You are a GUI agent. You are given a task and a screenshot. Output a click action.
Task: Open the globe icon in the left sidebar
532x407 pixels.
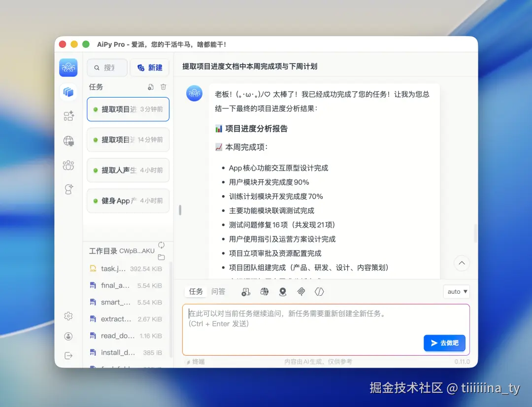pyautogui.click(x=68, y=141)
